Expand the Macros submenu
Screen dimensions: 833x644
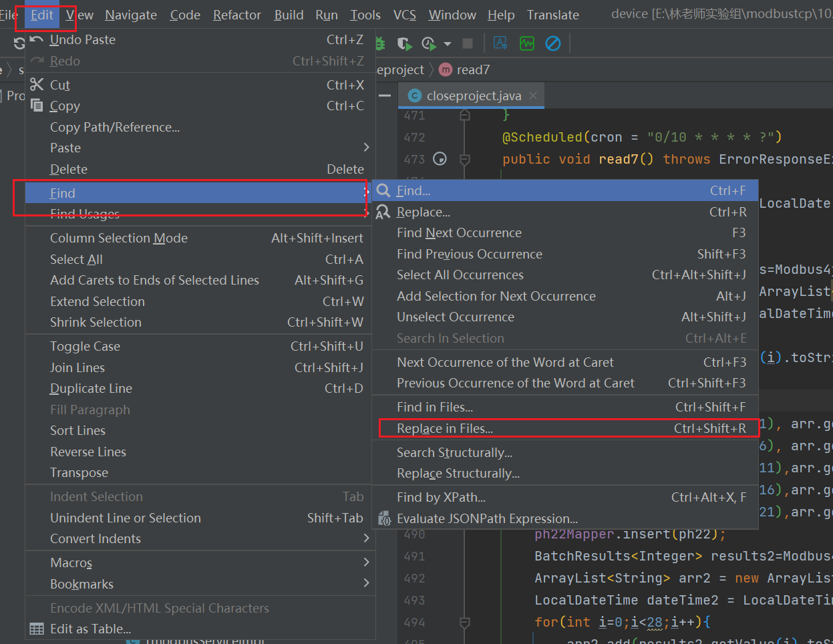point(366,562)
